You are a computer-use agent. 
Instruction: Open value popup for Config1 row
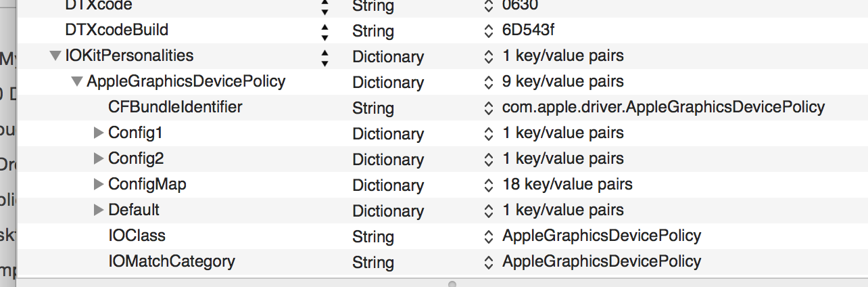pyautogui.click(x=489, y=134)
